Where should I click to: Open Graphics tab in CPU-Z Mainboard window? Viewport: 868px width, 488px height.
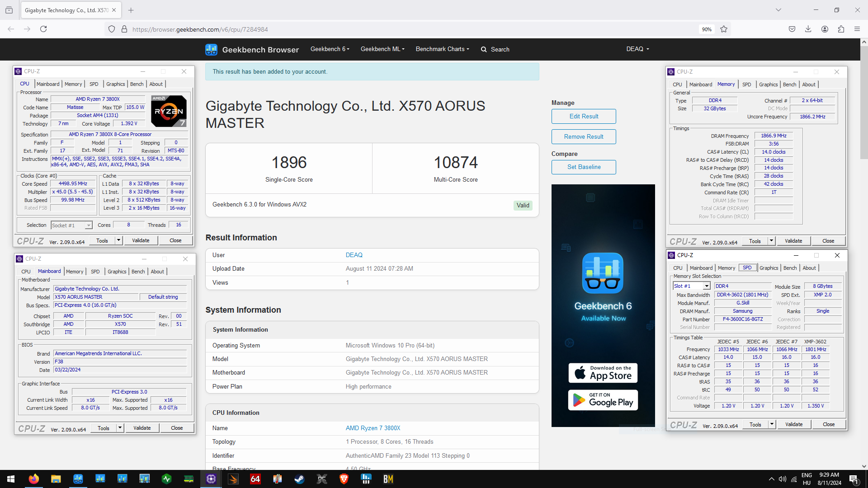117,272
